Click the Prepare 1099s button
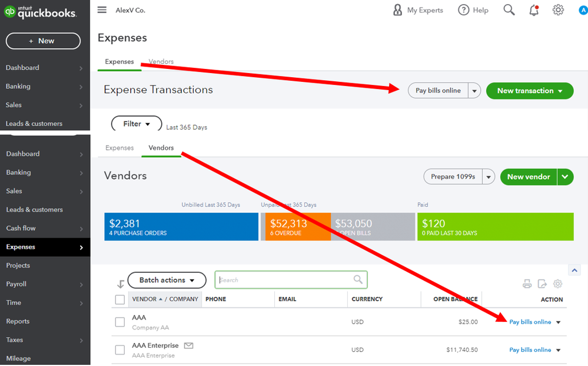Screen dimensions: 588x366 pos(453,177)
